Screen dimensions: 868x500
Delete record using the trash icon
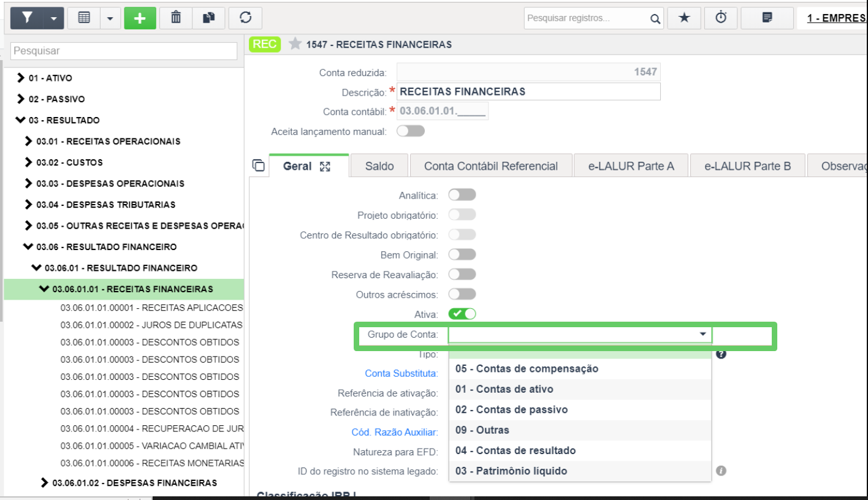[x=176, y=18]
